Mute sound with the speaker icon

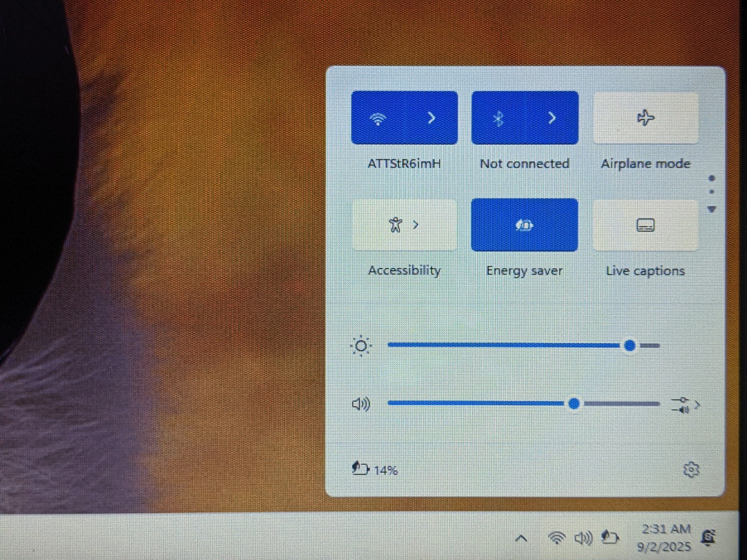(x=360, y=404)
